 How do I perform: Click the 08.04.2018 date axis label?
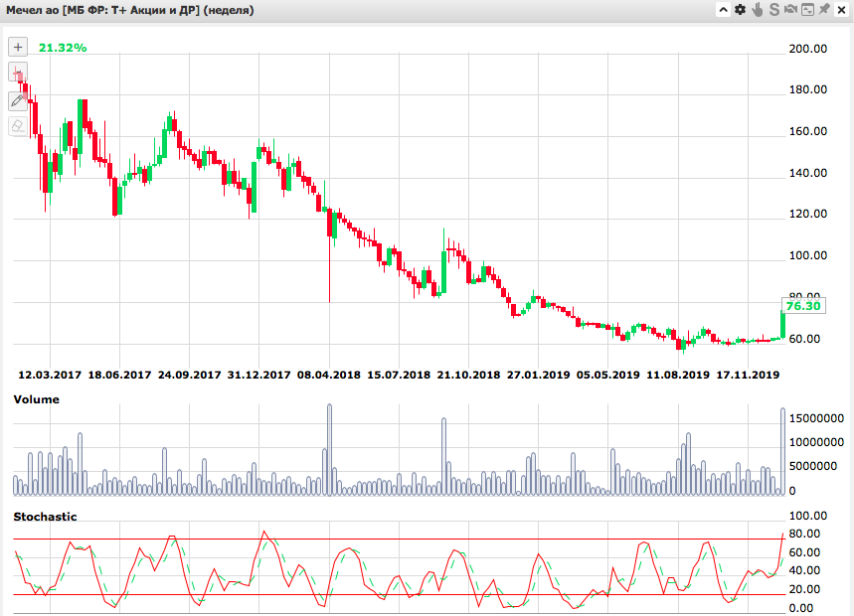(x=329, y=375)
